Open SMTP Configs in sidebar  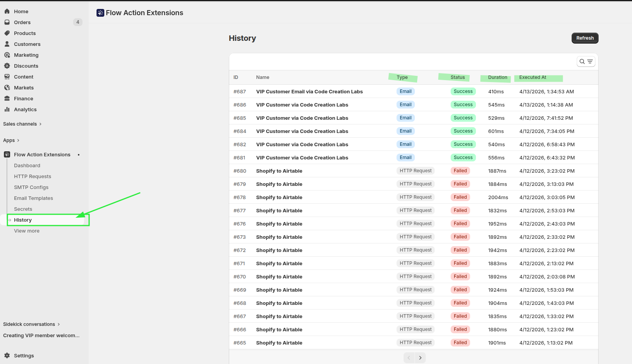tap(31, 187)
